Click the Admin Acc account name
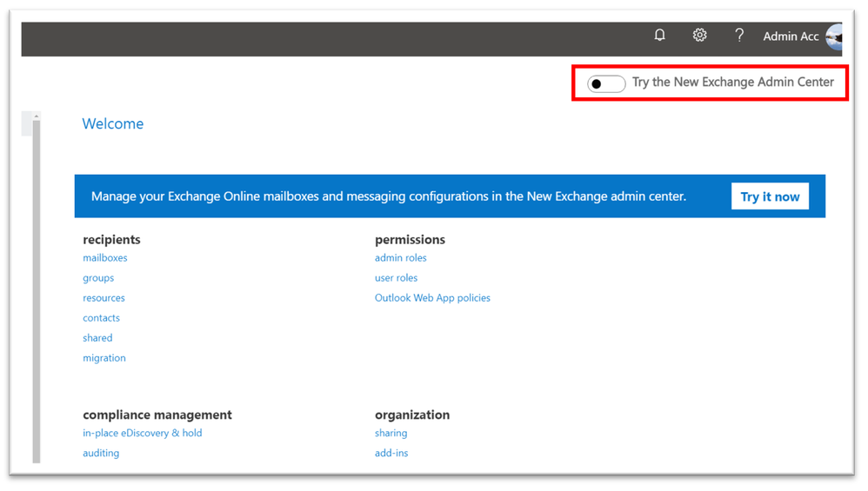This screenshot has height=491, width=868. coord(791,36)
